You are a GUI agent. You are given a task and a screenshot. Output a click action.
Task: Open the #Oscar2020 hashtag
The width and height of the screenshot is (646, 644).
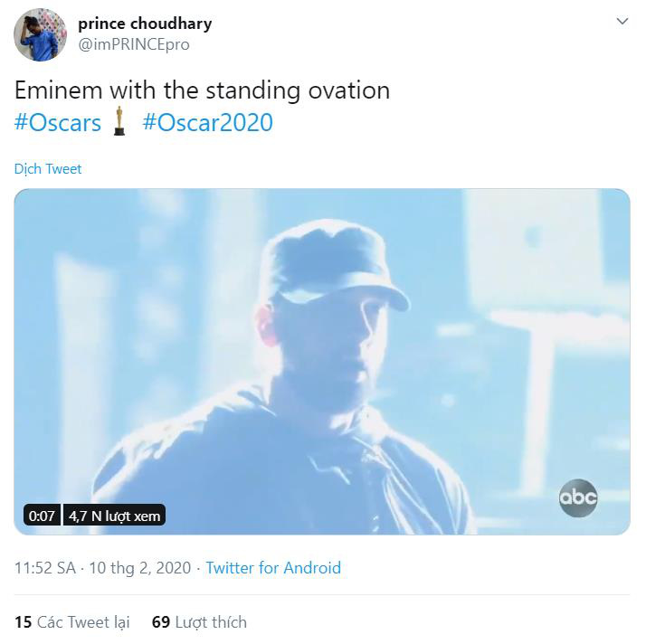[x=208, y=123]
